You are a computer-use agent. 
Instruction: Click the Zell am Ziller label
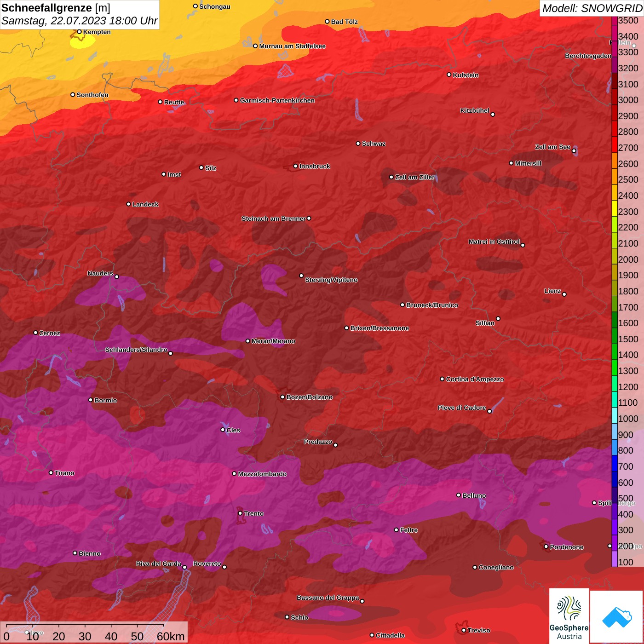pyautogui.click(x=414, y=177)
